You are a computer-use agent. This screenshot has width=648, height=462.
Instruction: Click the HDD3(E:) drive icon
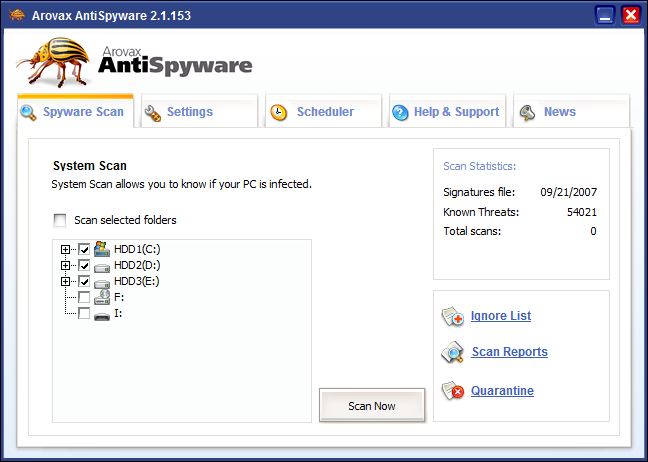click(x=102, y=283)
